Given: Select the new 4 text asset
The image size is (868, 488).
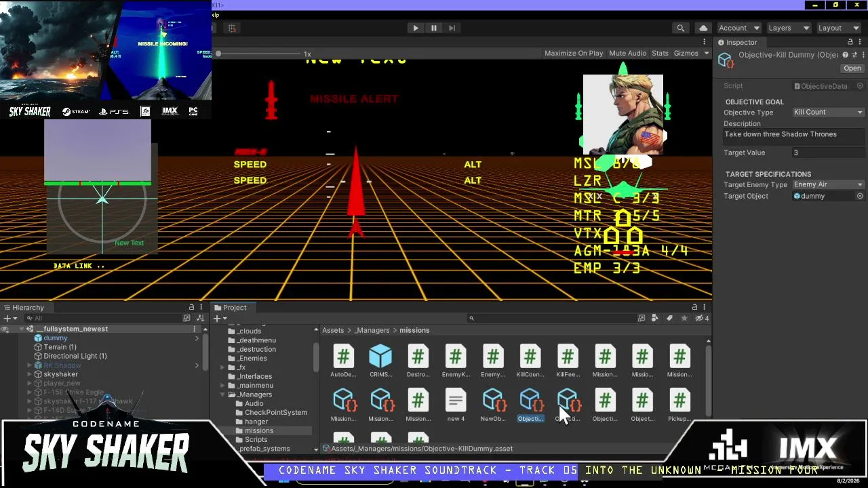Looking at the screenshot, I should coord(456,406).
